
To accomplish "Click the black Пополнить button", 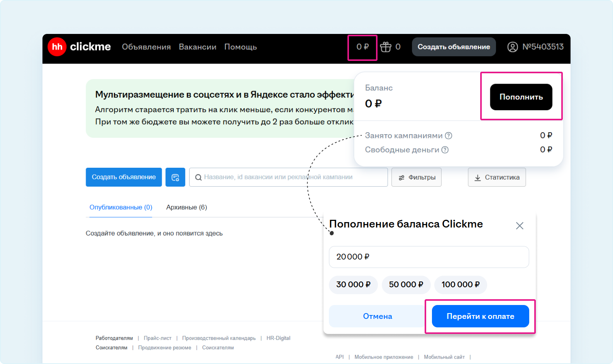I will (521, 97).
